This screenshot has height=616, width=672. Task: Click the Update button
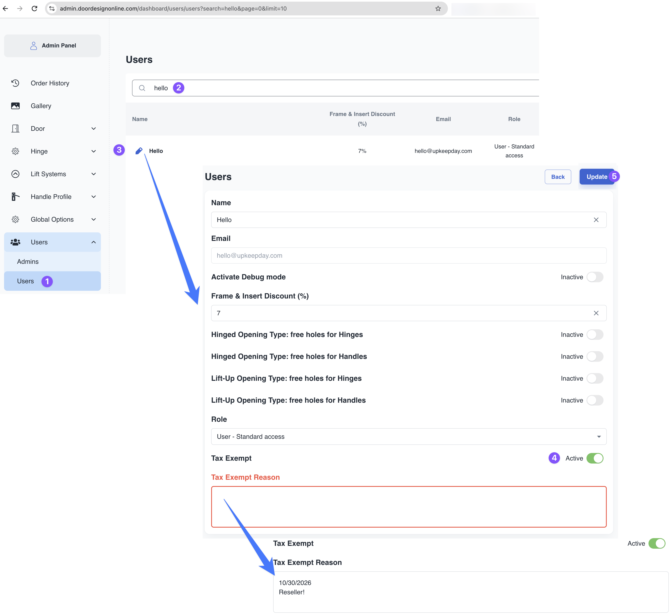pos(597,177)
